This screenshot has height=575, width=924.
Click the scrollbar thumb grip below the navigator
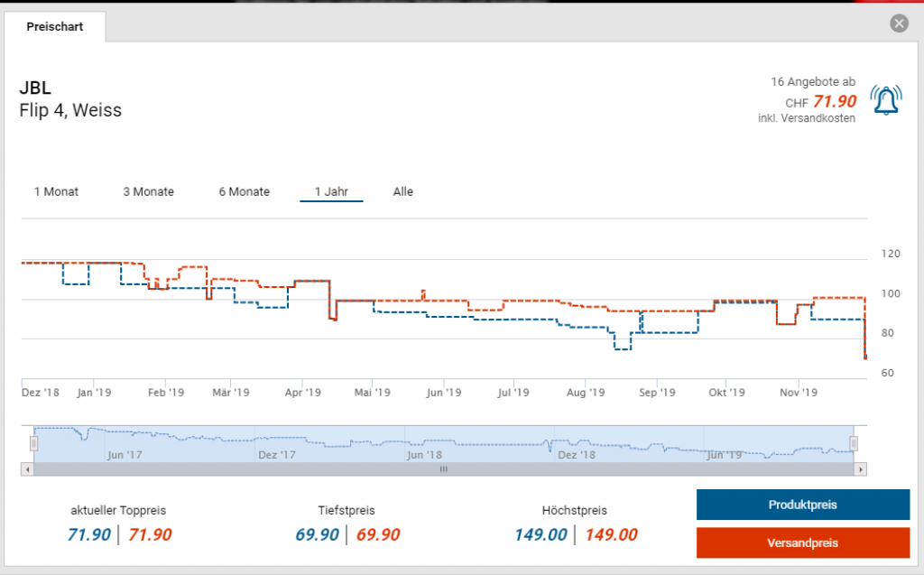(x=443, y=469)
